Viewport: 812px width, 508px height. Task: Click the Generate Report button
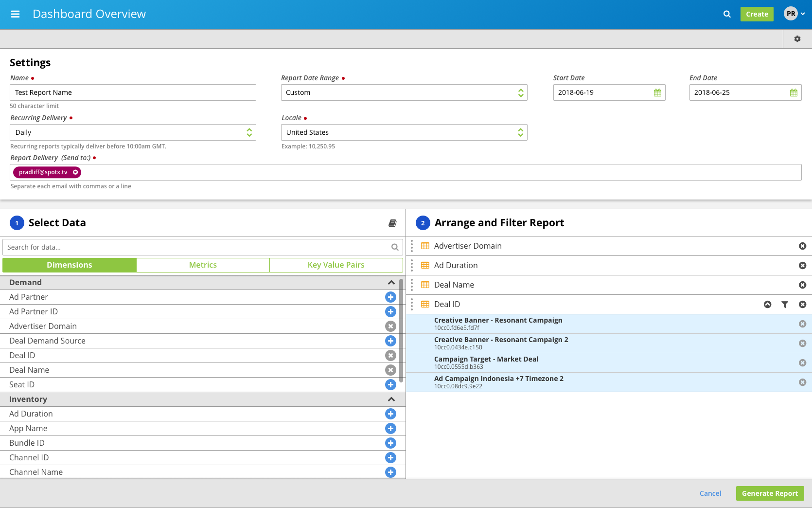770,493
